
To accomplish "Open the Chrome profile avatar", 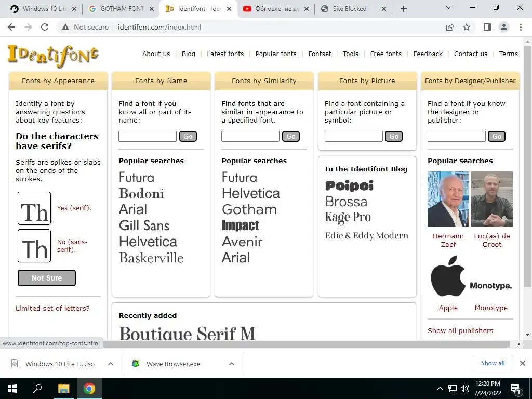I will tap(504, 27).
